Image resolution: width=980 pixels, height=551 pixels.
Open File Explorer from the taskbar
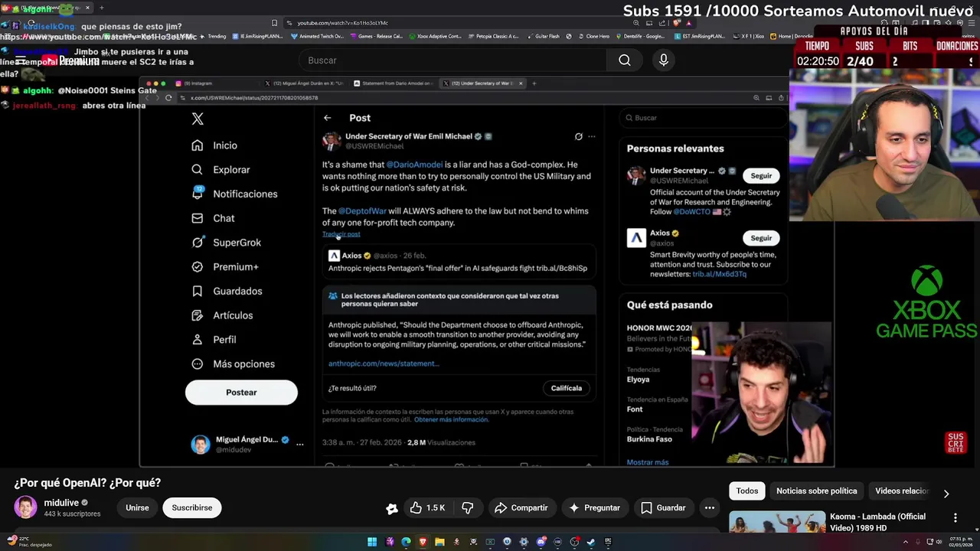[x=439, y=542]
